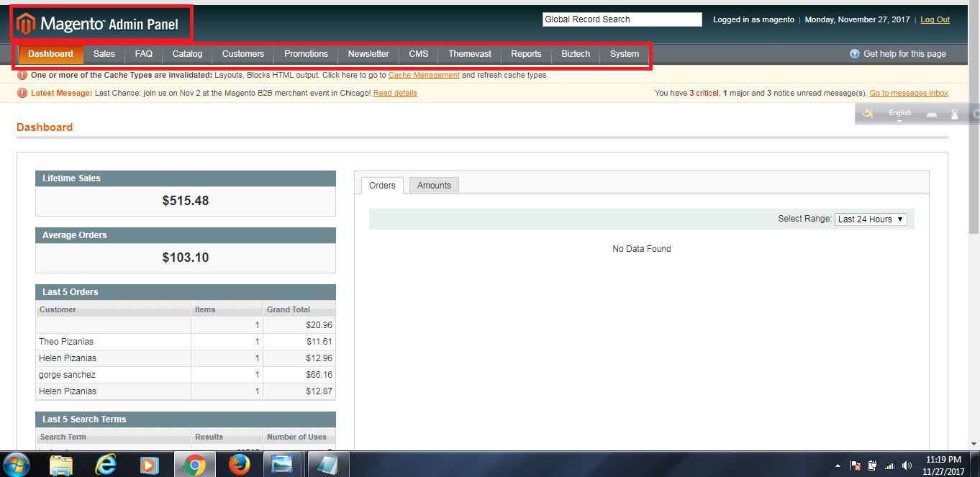The height and width of the screenshot is (477, 980).
Task: Click the Magento Admin Panel logo
Action: 98,24
